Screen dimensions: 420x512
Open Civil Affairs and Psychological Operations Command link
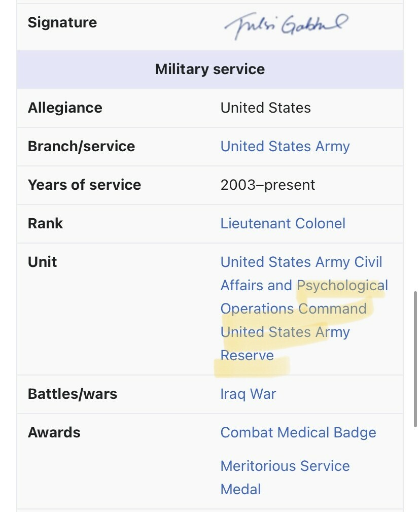(301, 285)
